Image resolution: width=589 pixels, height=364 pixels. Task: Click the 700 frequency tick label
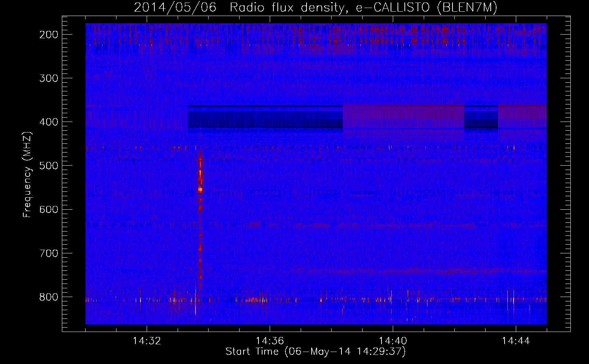pos(49,253)
